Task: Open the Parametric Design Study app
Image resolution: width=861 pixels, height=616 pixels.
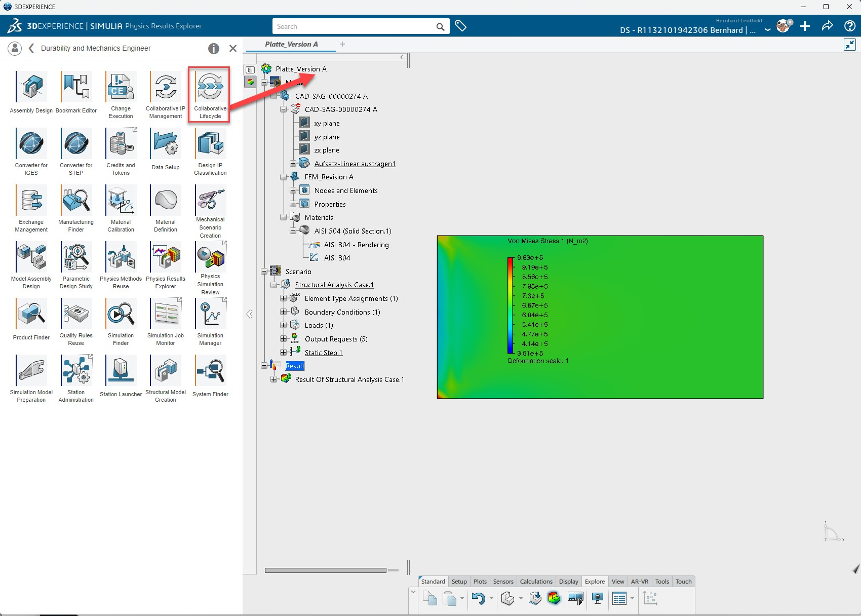Action: [x=76, y=264]
